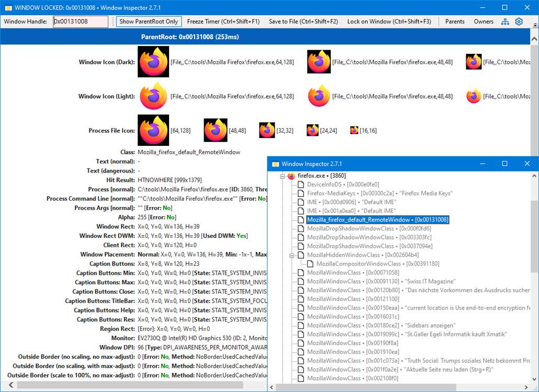Select the St.Galler Egeli Informatik row
The height and width of the screenshot is (392, 539).
(x=407, y=334)
